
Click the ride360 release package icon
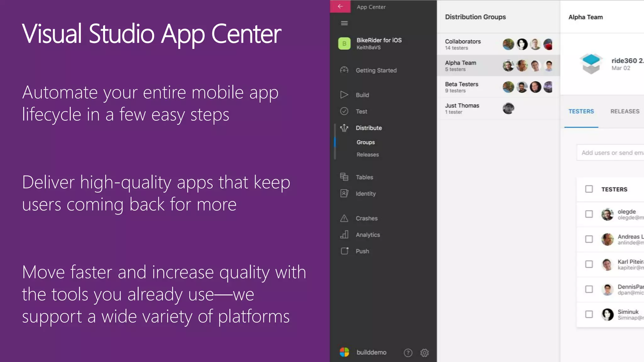point(591,64)
